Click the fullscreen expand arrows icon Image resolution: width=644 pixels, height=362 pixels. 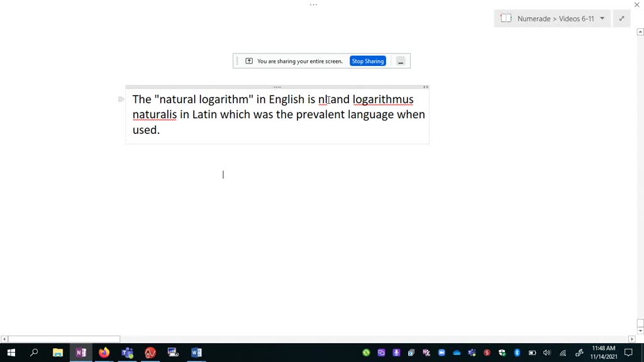point(621,18)
